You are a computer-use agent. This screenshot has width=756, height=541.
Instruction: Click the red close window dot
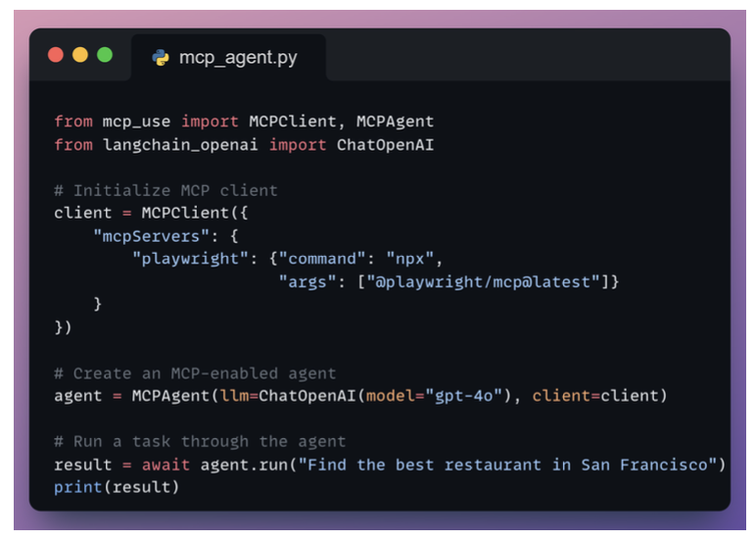coord(56,56)
